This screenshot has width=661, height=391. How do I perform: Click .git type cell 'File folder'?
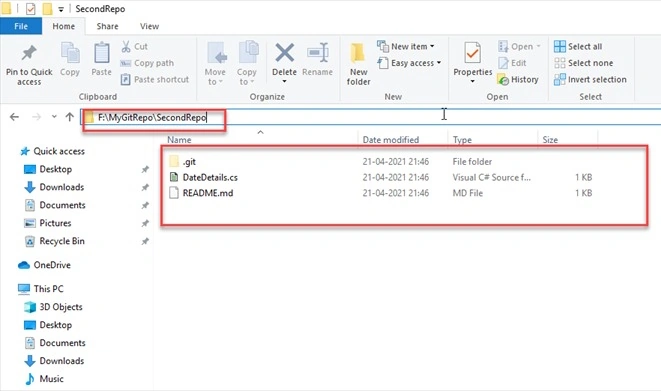(472, 161)
